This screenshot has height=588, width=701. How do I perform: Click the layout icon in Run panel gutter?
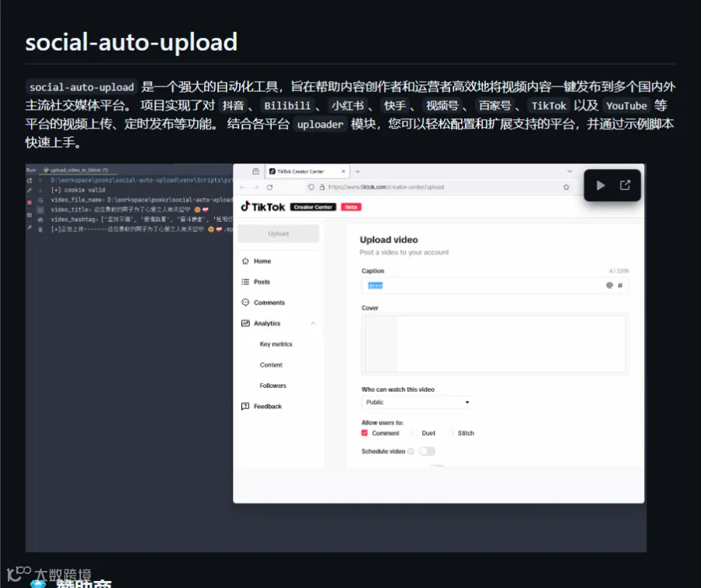[30, 215]
